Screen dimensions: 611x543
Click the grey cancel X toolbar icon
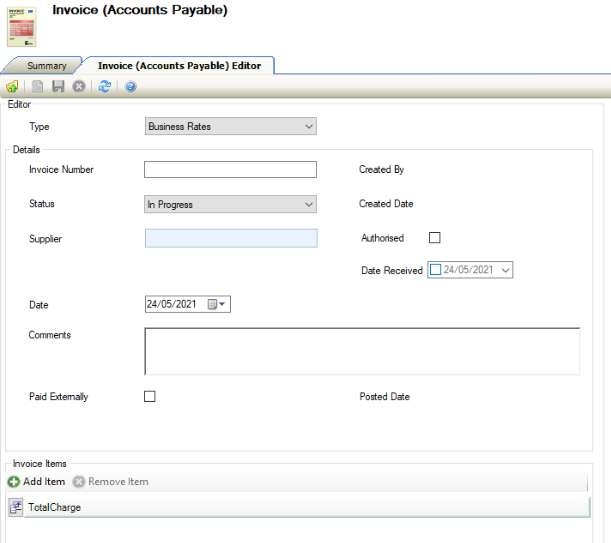tap(79, 87)
